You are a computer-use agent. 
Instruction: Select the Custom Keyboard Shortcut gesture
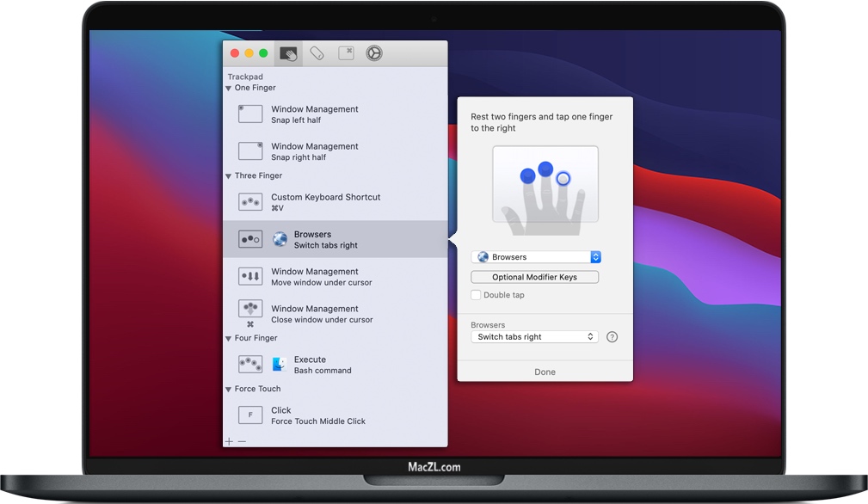pyautogui.click(x=325, y=202)
